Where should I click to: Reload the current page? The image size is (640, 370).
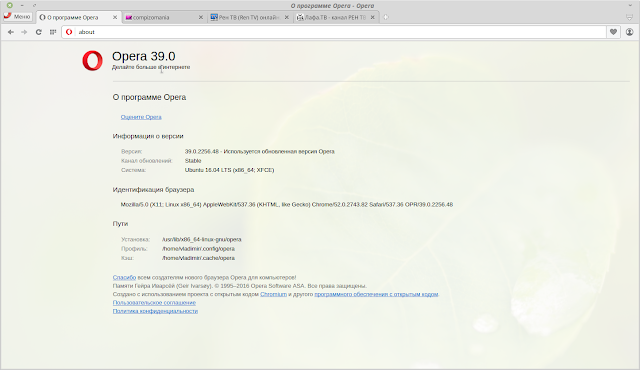pos(38,32)
